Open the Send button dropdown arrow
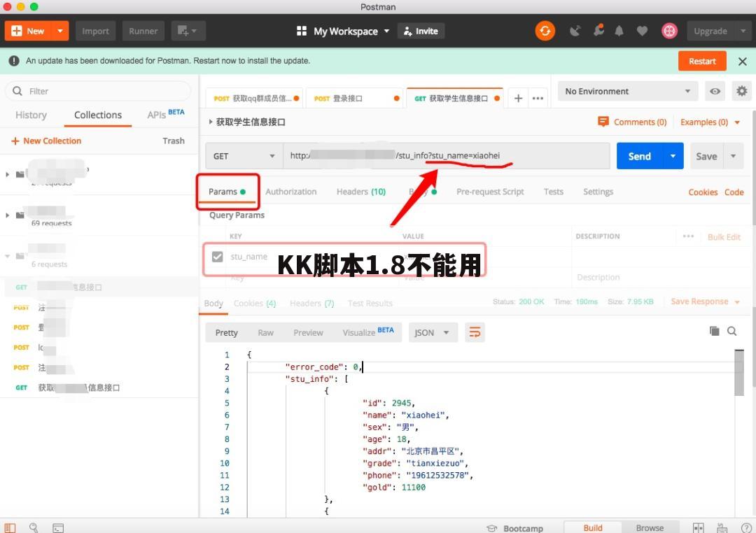This screenshot has height=533, width=756. click(673, 156)
